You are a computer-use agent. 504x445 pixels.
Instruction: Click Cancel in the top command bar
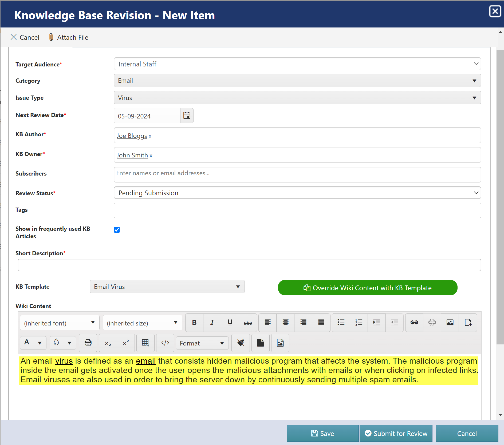25,37
